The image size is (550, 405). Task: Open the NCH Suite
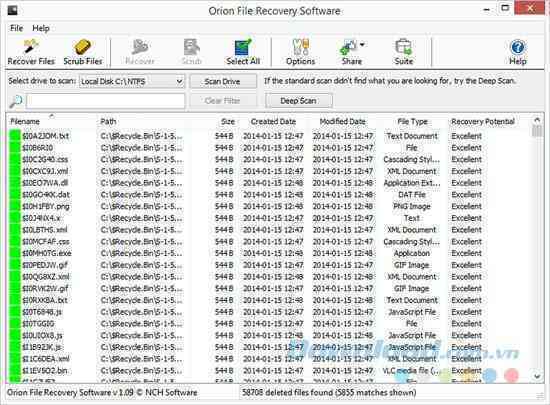coord(403,52)
